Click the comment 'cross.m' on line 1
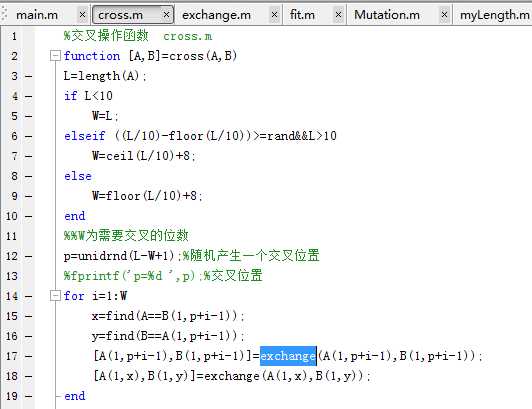Image resolution: width=532 pixels, height=409 pixels. point(188,36)
